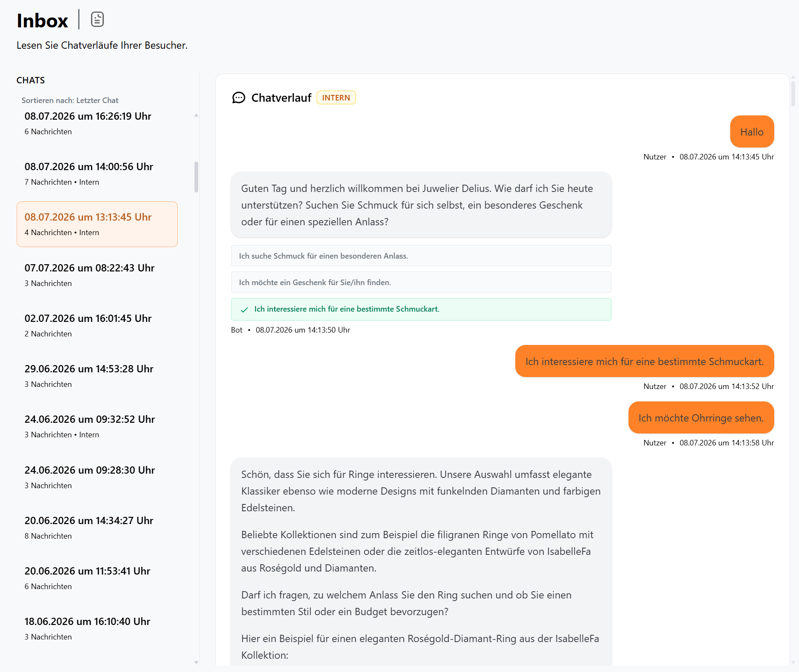
Task: Click the orange 'Ich interessiere mich für eine bestimmte Schmuckart.' bubble
Action: 644,361
